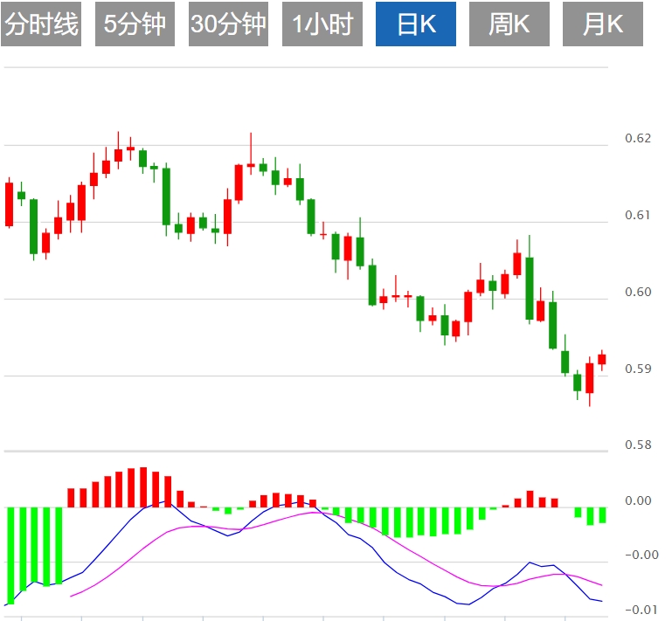Open the 30分钟 interval tab
Image resolution: width=672 pixels, height=621 pixels.
click(x=228, y=24)
